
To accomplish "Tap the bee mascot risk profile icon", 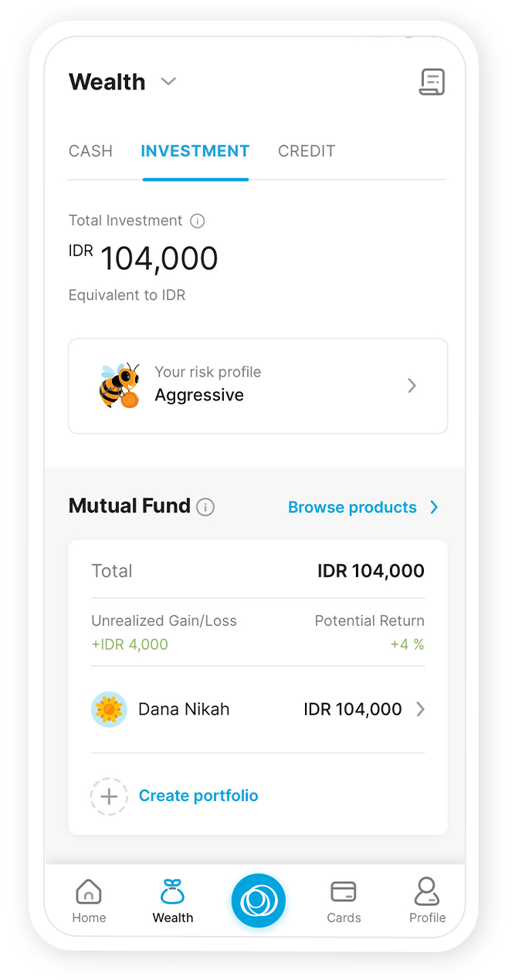I will [x=120, y=385].
